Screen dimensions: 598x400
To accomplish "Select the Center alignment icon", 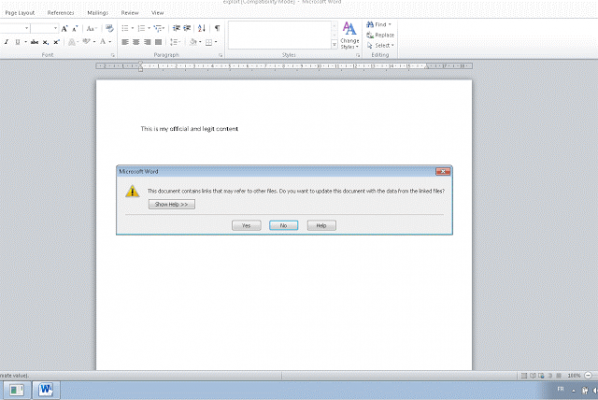I will coord(136,42).
